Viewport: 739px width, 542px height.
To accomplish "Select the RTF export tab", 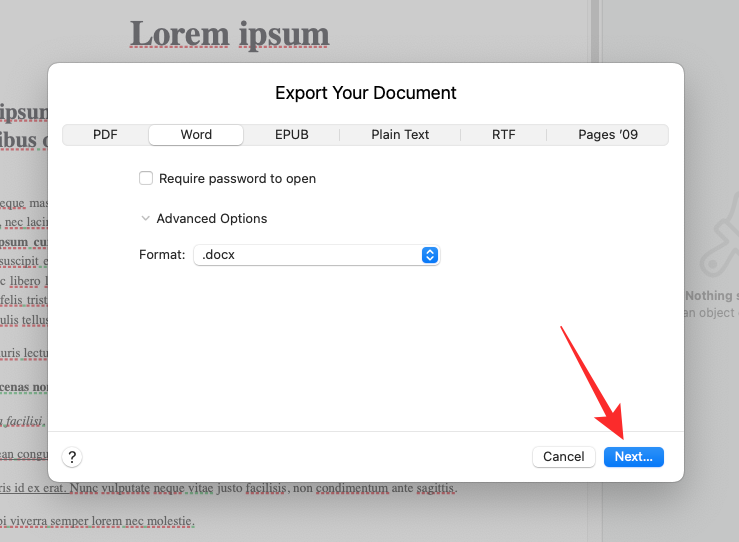I will [503, 135].
